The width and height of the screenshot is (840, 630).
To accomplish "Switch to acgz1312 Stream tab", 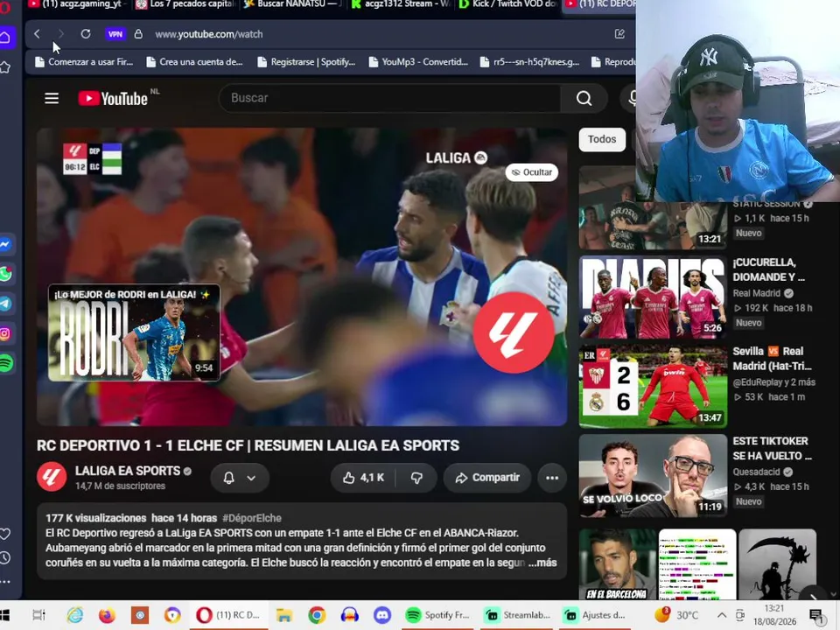I will 401,3.
